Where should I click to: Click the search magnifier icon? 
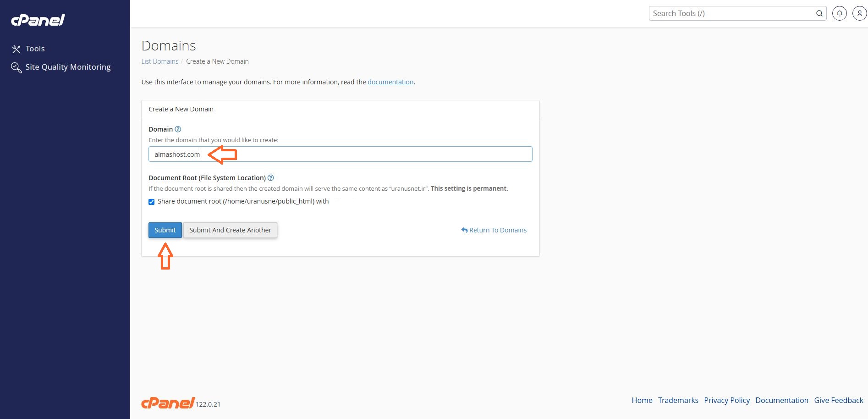819,13
